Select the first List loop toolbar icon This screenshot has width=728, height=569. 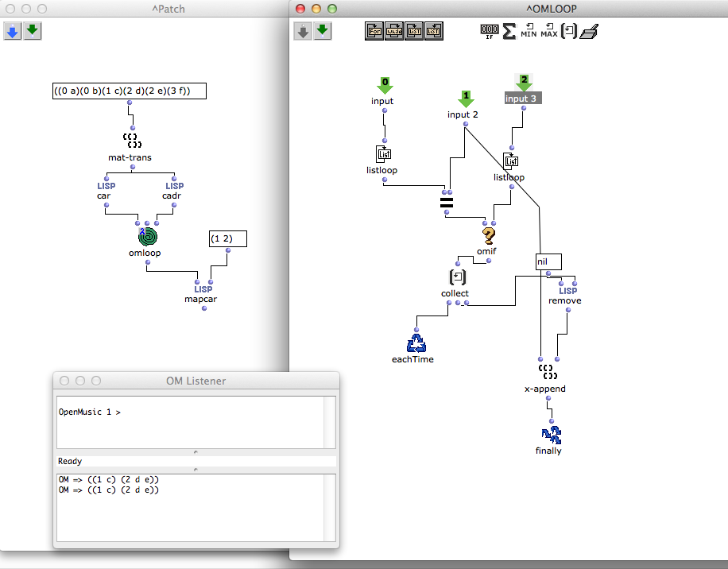tap(414, 31)
